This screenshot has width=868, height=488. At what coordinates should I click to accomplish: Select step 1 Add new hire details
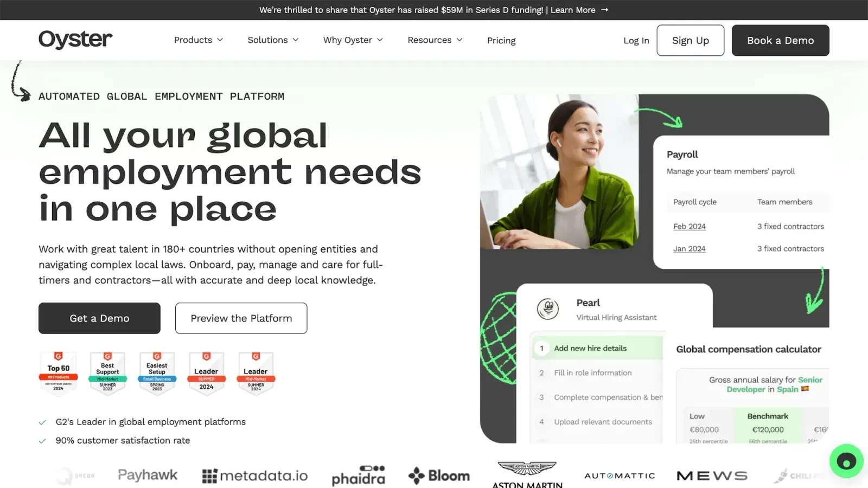tap(597, 348)
